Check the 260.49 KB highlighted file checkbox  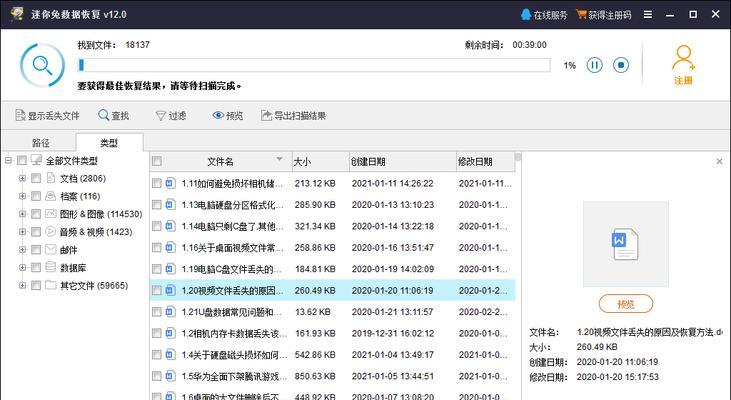point(157,290)
